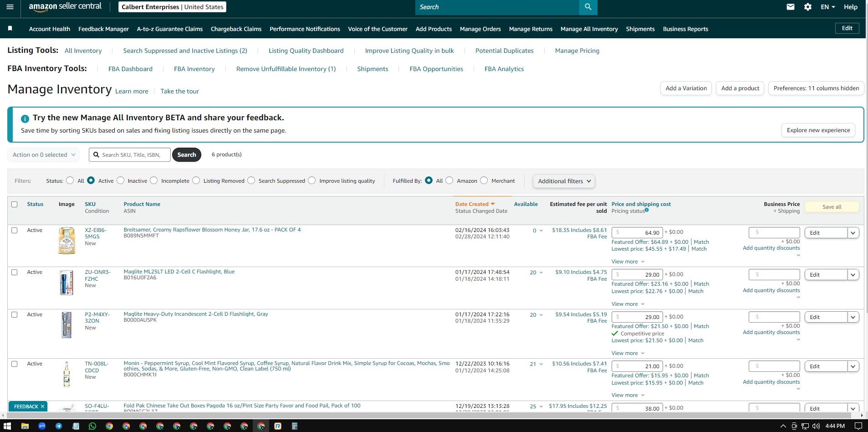Viewport: 868px width, 432px height.
Task: Open Account Health in the navigation bar
Action: click(50, 29)
